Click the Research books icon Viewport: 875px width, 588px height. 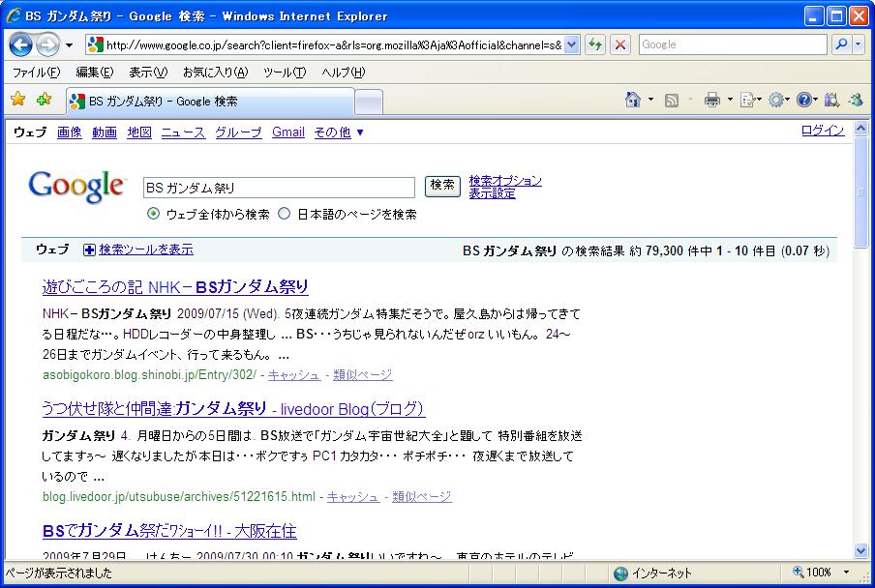[831, 101]
